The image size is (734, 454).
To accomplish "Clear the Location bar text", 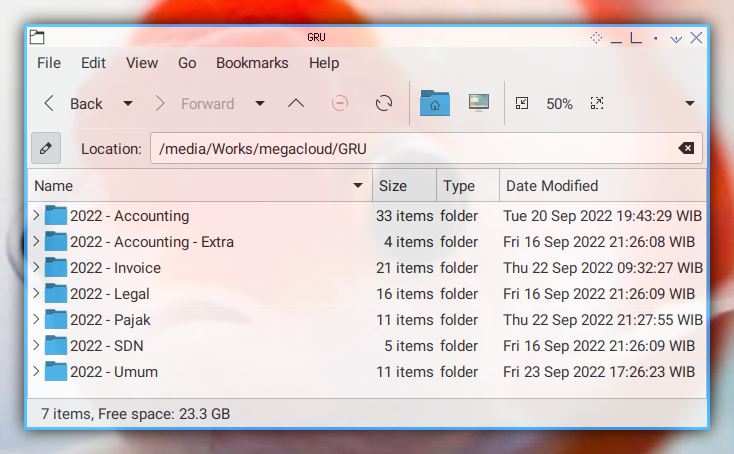I will pyautogui.click(x=686, y=148).
